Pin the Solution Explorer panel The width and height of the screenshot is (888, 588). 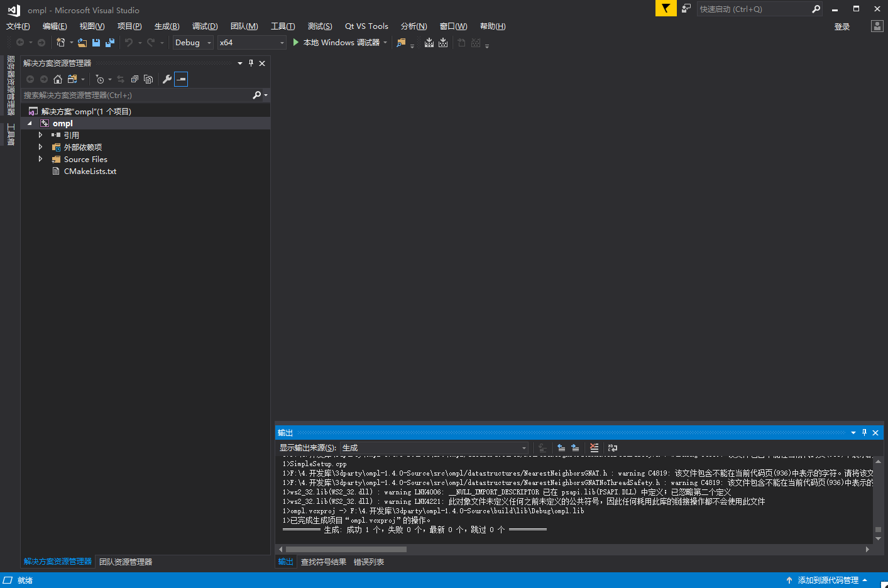point(250,63)
